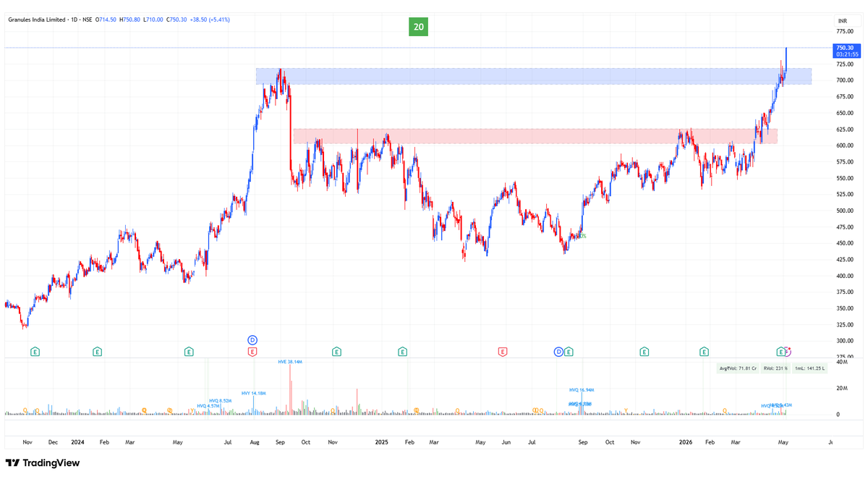Click the HVQ 8.52M volume label
The image size is (868, 477).
[221, 400]
